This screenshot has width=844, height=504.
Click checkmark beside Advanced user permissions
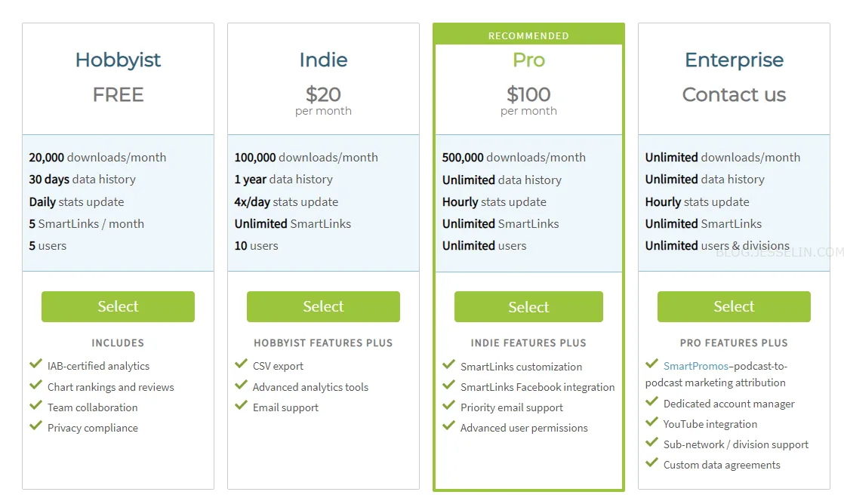click(x=449, y=426)
